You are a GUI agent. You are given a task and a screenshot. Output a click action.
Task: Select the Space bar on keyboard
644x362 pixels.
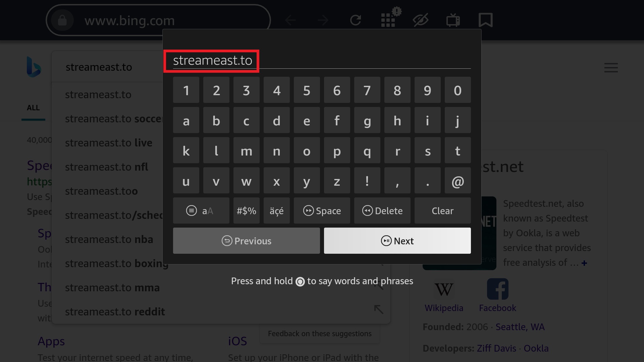[322, 210]
